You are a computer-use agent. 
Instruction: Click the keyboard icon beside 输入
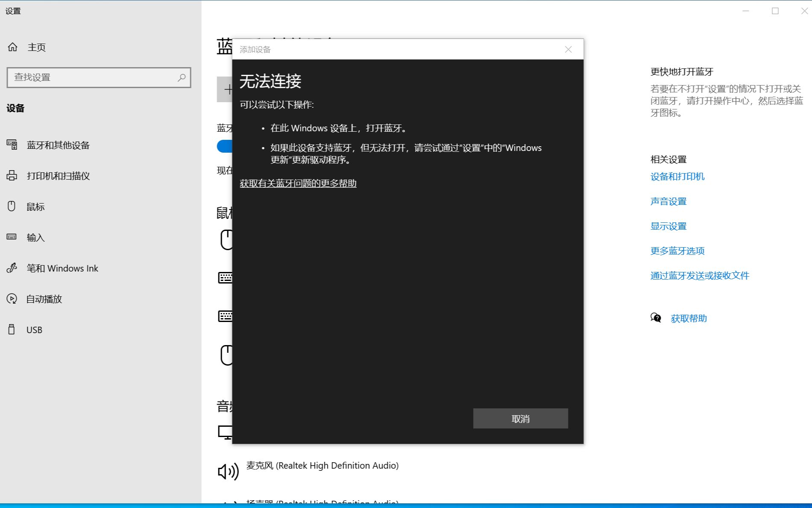tap(12, 237)
